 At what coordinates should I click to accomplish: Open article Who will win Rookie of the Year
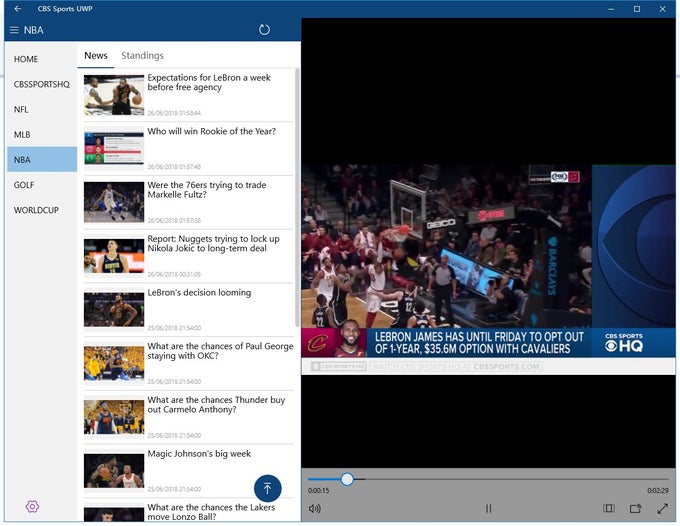coord(188,149)
